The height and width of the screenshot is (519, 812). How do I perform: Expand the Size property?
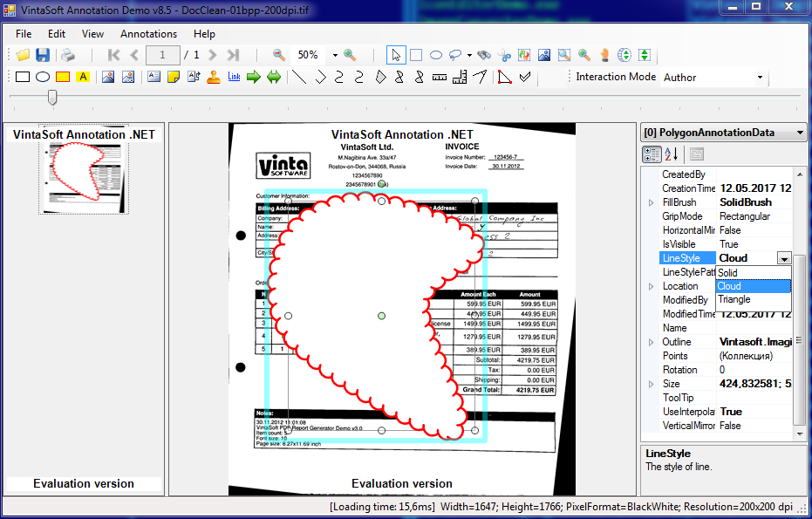[x=651, y=385]
